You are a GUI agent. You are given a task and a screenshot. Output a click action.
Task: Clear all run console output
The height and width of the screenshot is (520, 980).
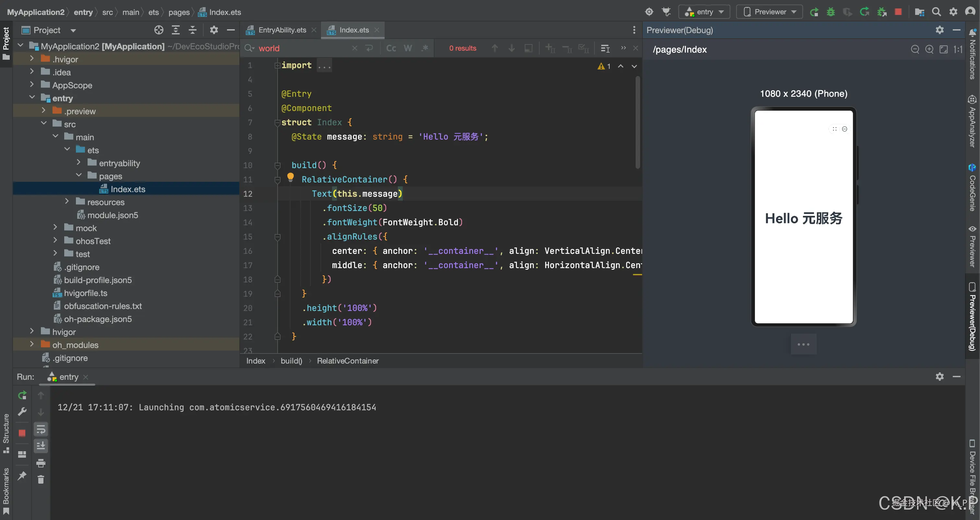pos(41,480)
